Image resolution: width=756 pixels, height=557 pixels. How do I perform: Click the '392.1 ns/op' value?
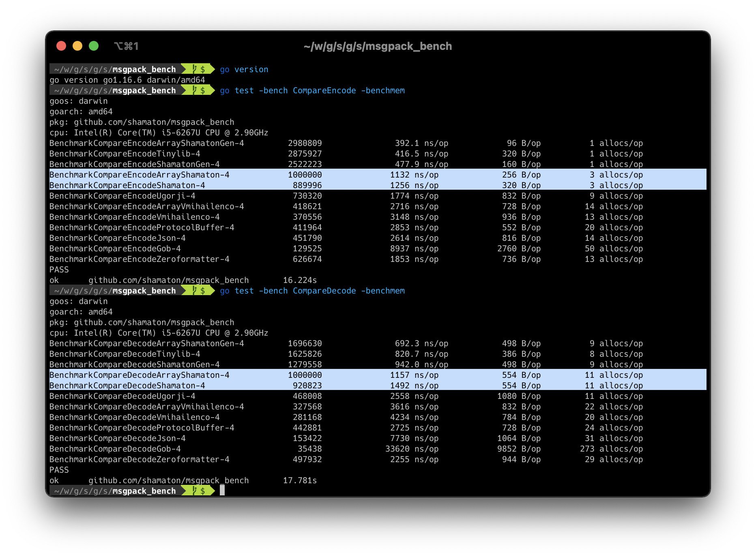tap(422, 143)
